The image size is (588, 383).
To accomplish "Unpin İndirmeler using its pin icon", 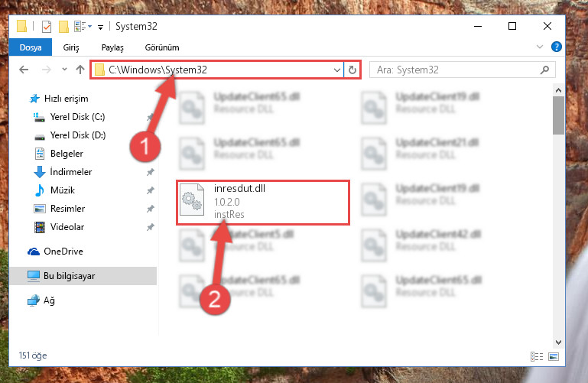I will coord(151,172).
